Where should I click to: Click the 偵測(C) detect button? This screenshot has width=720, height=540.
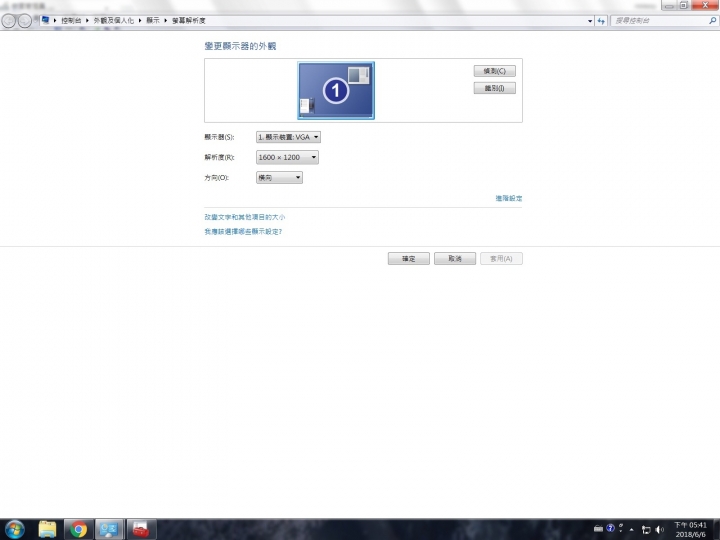(495, 71)
